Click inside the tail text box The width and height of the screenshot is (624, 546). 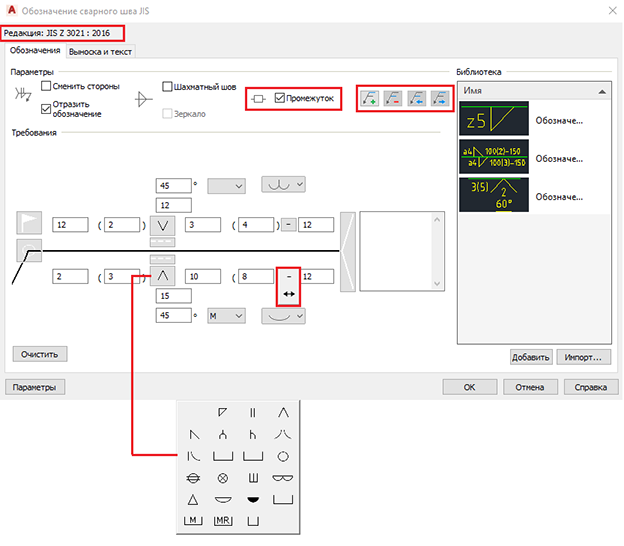click(396, 252)
